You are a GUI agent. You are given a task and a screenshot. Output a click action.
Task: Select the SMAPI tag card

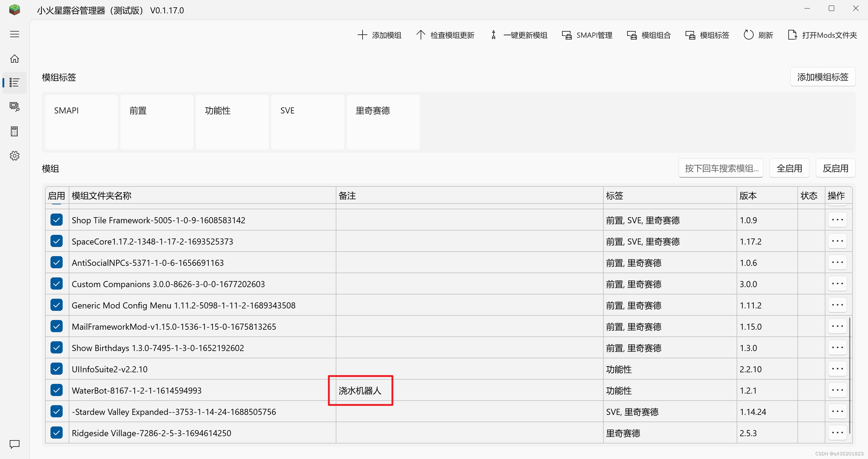click(x=82, y=122)
